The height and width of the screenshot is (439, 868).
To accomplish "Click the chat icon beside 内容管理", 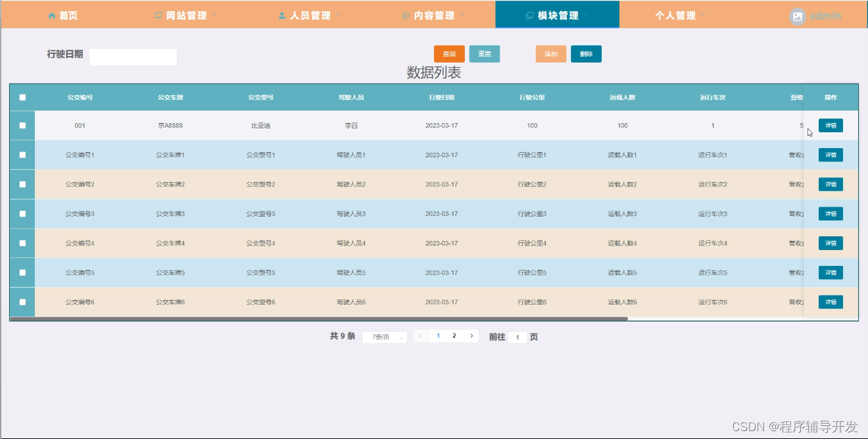I will (x=406, y=15).
